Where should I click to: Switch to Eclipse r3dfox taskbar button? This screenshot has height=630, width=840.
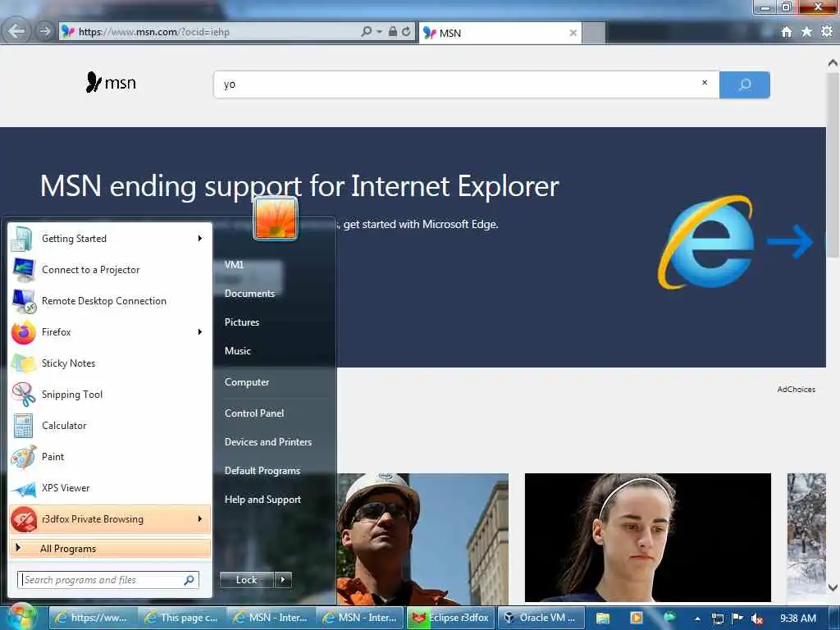point(451,618)
